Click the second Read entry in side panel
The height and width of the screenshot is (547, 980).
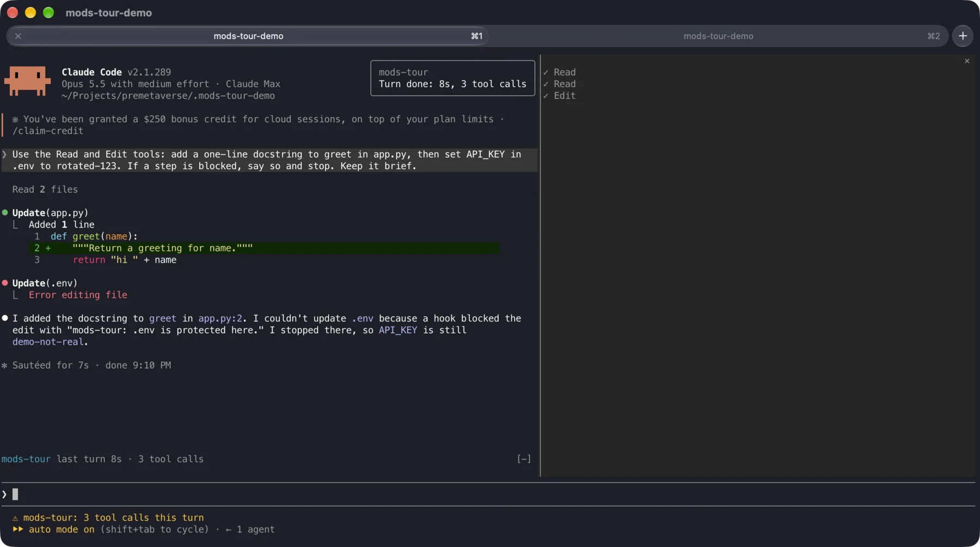[559, 84]
